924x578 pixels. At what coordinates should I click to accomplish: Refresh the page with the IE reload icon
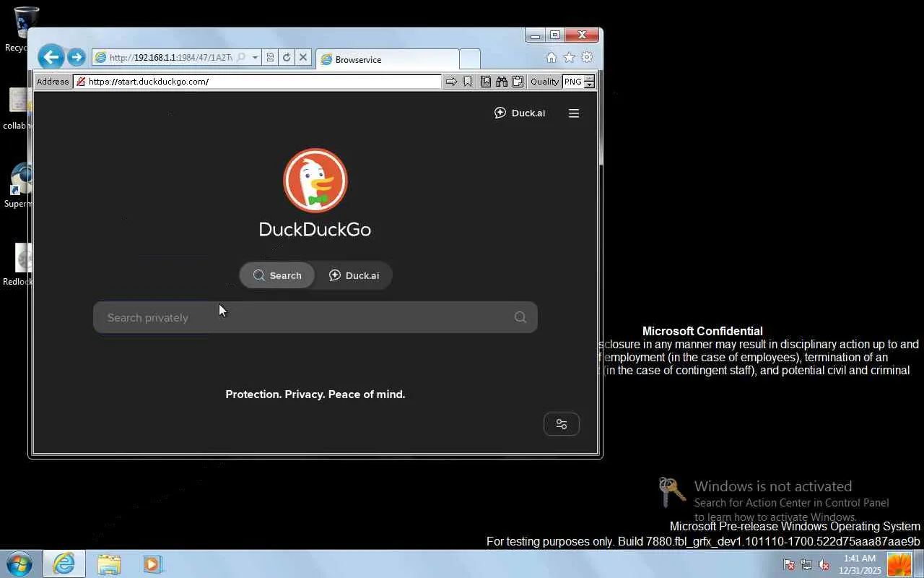click(287, 58)
